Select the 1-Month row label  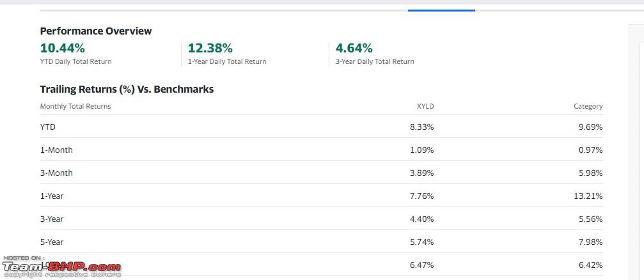56,150
